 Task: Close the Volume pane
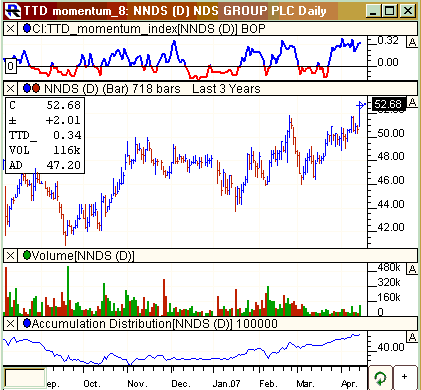pyautogui.click(x=10, y=256)
